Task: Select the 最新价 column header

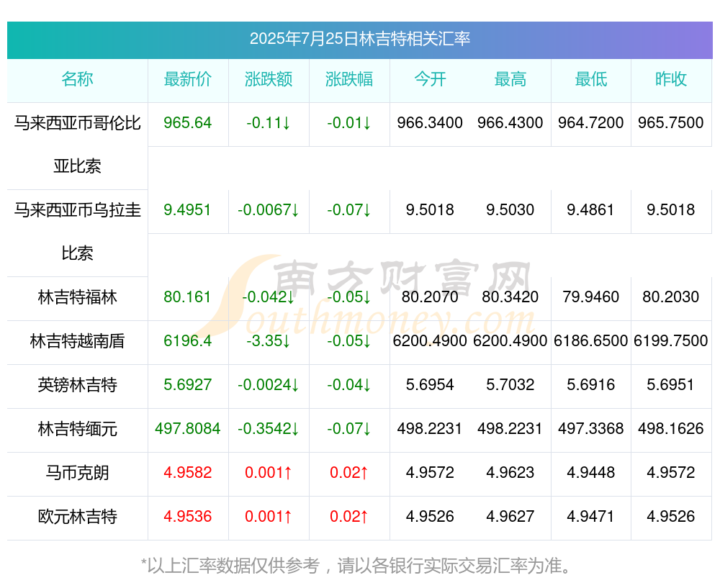Action: click(188, 79)
